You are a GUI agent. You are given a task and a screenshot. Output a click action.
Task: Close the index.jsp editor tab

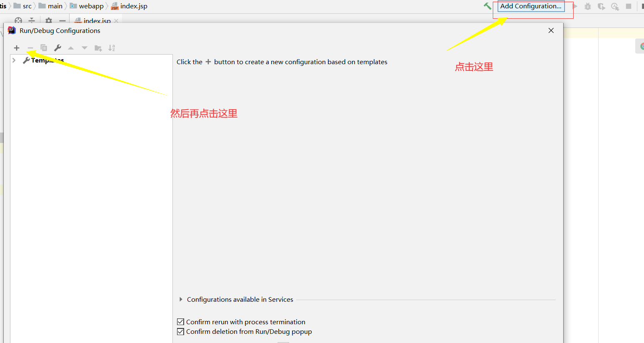116,21
